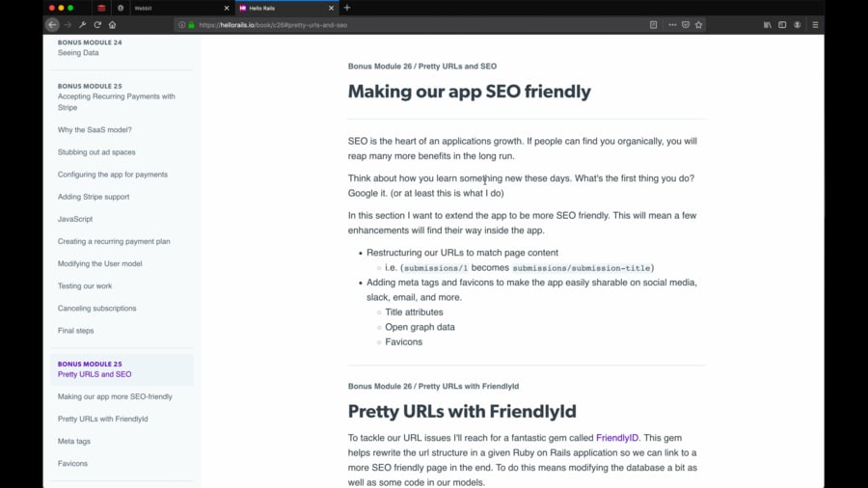This screenshot has width=868, height=488.
Task: Close the Hello Rails tab
Action: tap(331, 9)
